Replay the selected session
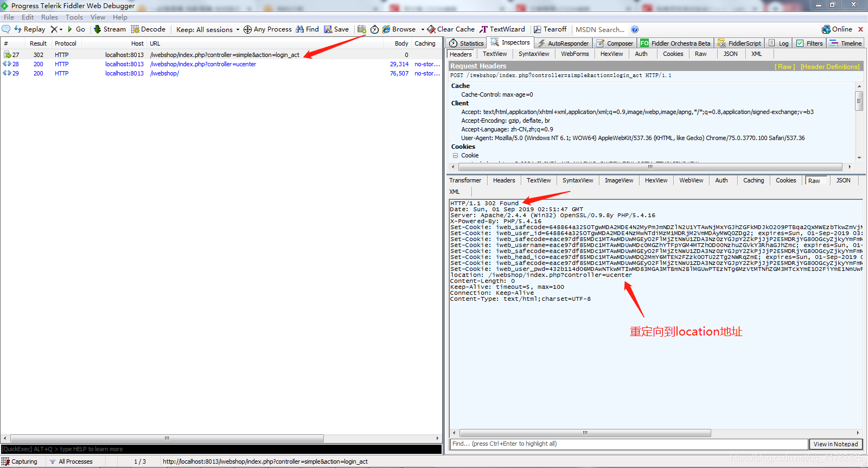The image size is (868, 468). pos(29,29)
